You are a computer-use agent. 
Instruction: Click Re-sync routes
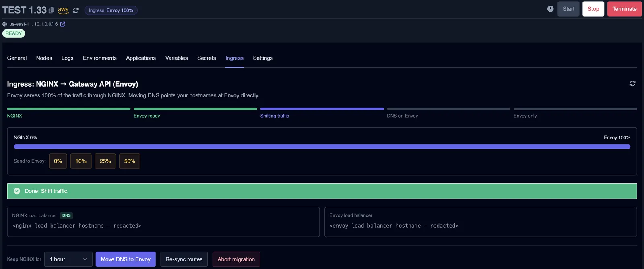(x=184, y=259)
